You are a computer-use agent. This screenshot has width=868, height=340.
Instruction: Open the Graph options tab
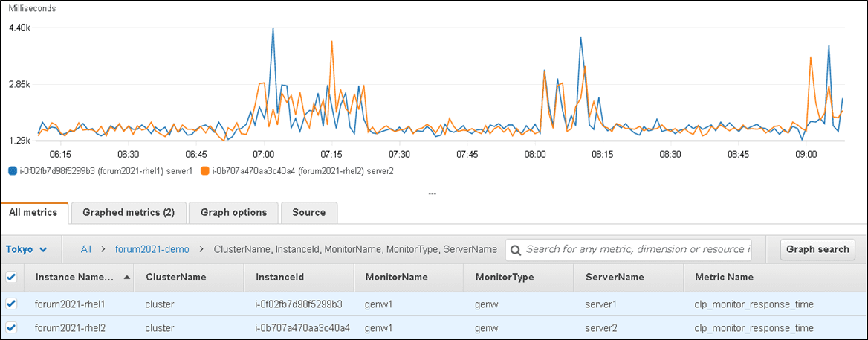click(x=233, y=212)
